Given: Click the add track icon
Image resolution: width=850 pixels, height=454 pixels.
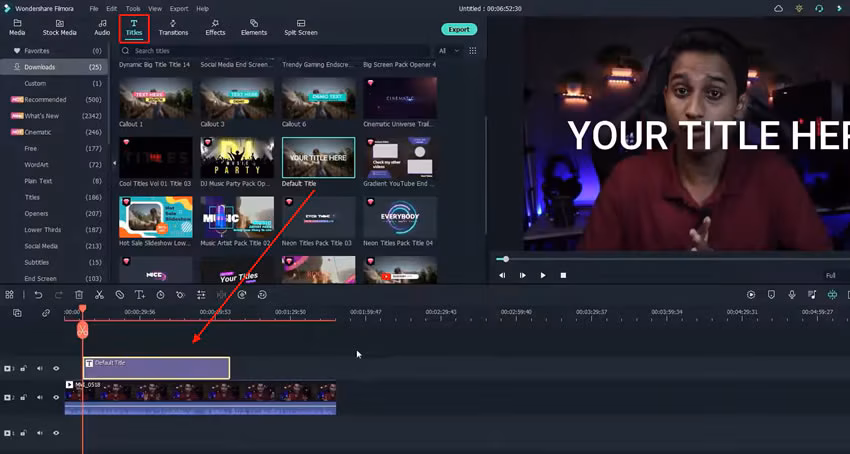Looking at the screenshot, I should tap(17, 313).
